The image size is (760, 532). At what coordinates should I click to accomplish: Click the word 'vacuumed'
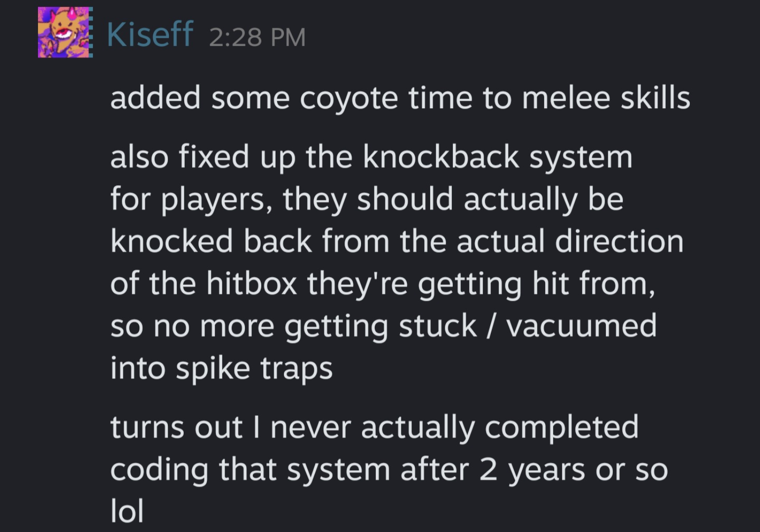point(581,326)
